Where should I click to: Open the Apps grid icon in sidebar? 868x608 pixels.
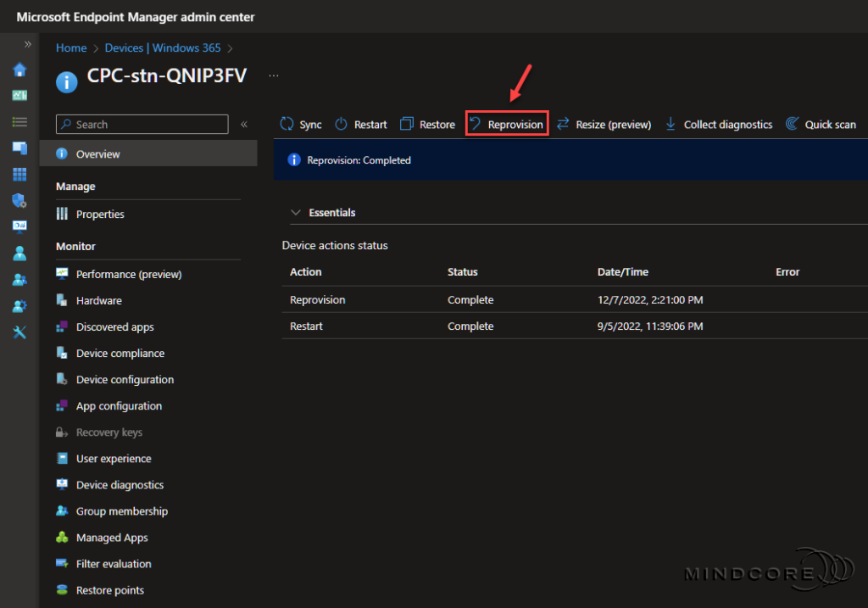click(x=19, y=174)
